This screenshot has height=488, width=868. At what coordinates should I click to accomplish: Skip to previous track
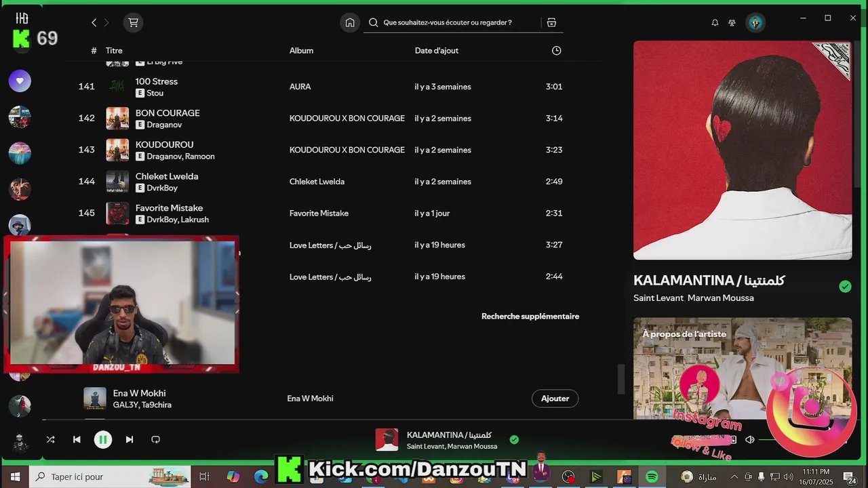tap(77, 439)
